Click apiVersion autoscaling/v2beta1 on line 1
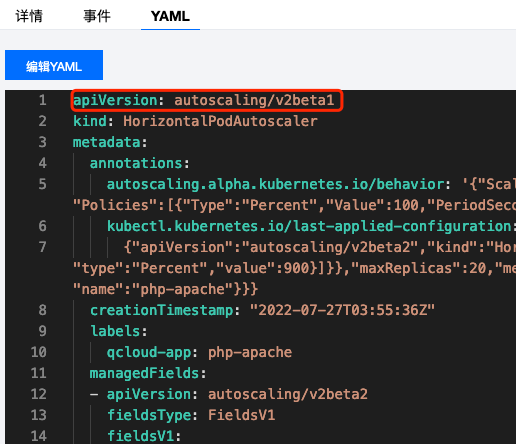Viewport: 516px width, 444px height. coord(204,100)
